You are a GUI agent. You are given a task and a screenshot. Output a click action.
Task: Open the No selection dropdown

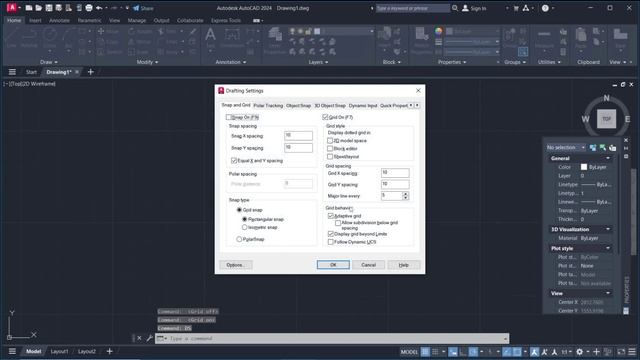(x=566, y=147)
